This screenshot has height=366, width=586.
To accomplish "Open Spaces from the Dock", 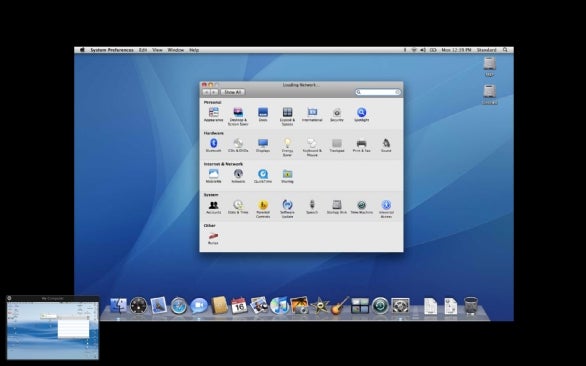I will 360,305.
